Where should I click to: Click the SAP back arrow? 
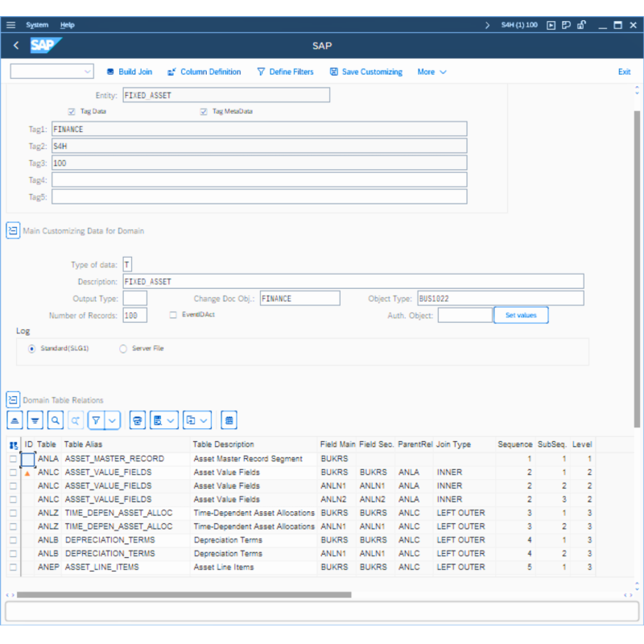click(16, 46)
